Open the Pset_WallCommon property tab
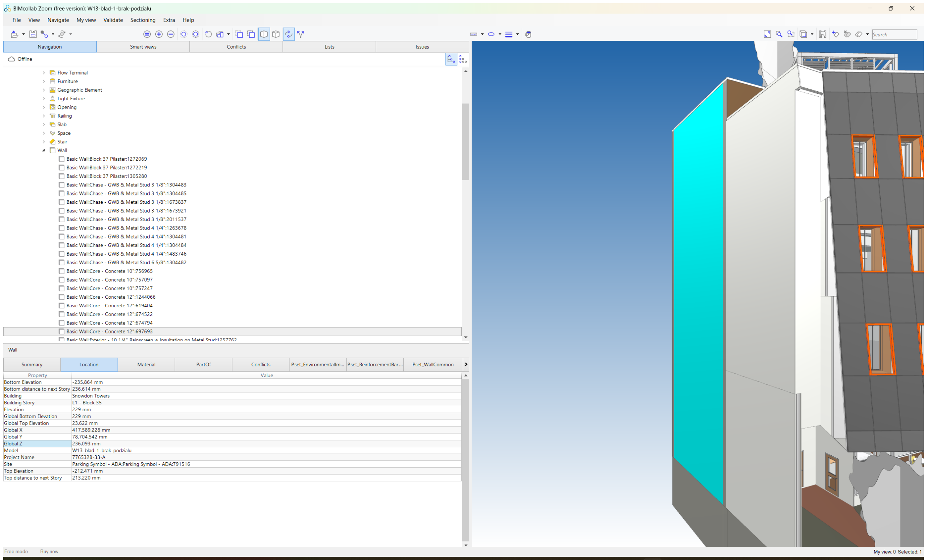The width and height of the screenshot is (927, 560). [x=433, y=365]
